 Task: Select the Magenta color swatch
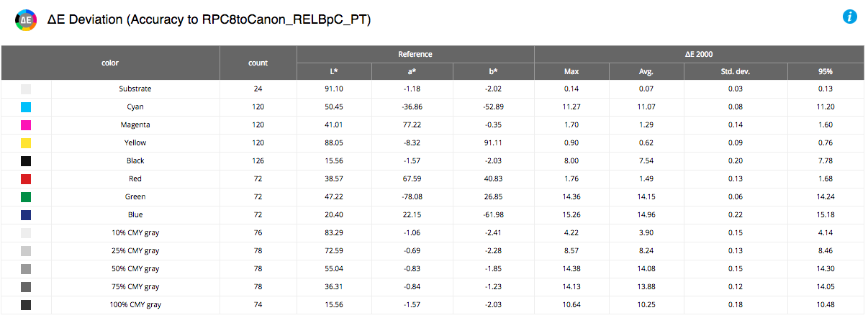click(26, 125)
